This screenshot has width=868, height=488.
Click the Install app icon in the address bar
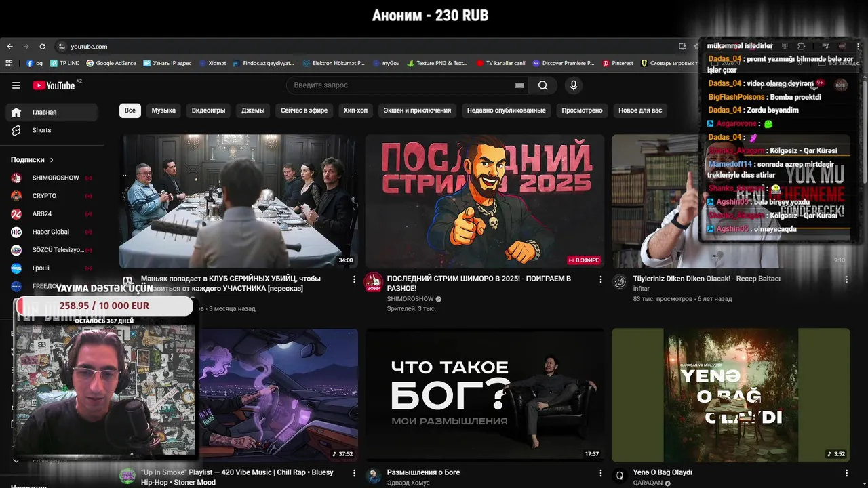tap(682, 47)
